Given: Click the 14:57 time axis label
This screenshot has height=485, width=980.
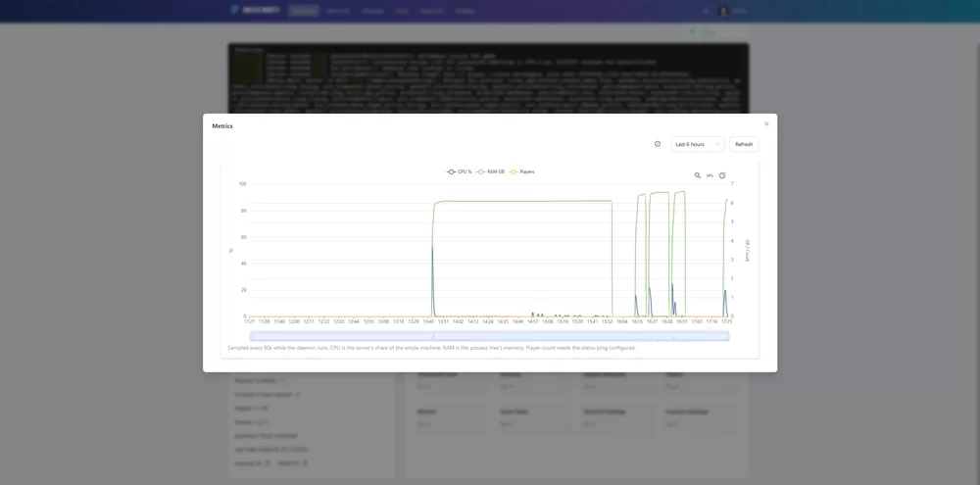Looking at the screenshot, I should [x=532, y=322].
